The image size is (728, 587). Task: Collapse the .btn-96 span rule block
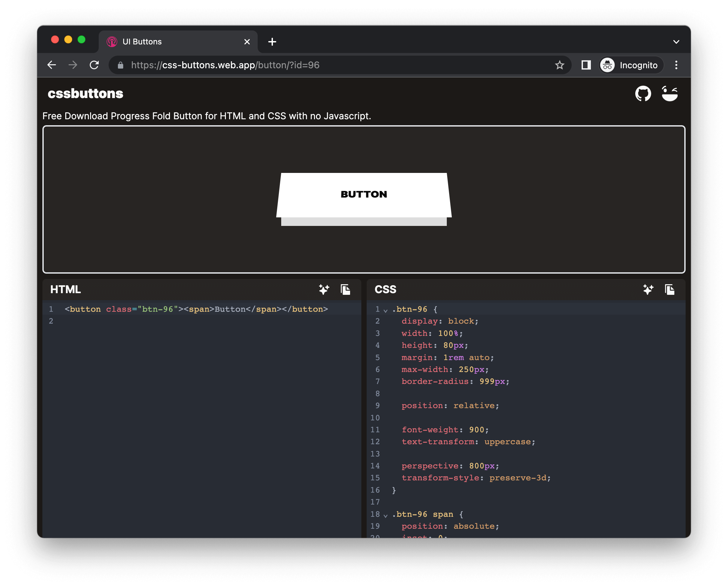[x=386, y=515]
